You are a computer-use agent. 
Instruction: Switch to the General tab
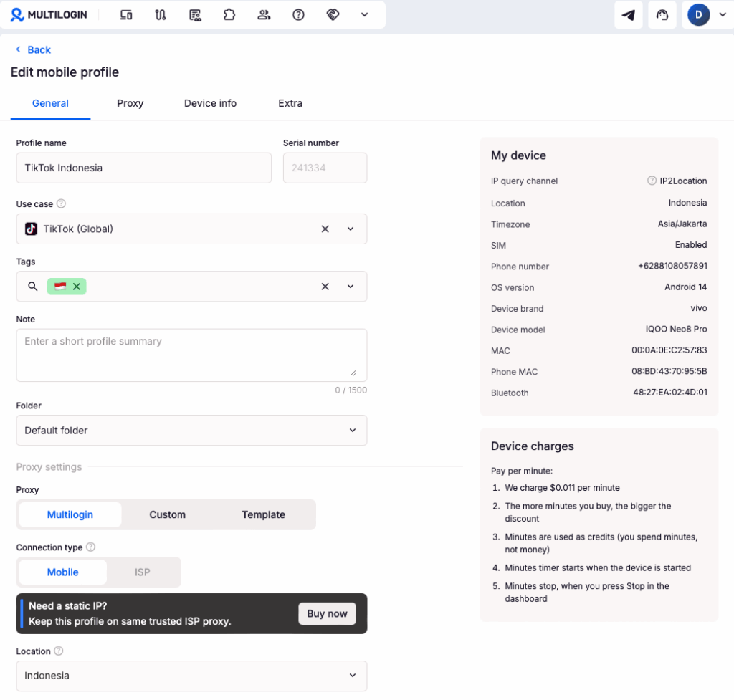(x=51, y=103)
